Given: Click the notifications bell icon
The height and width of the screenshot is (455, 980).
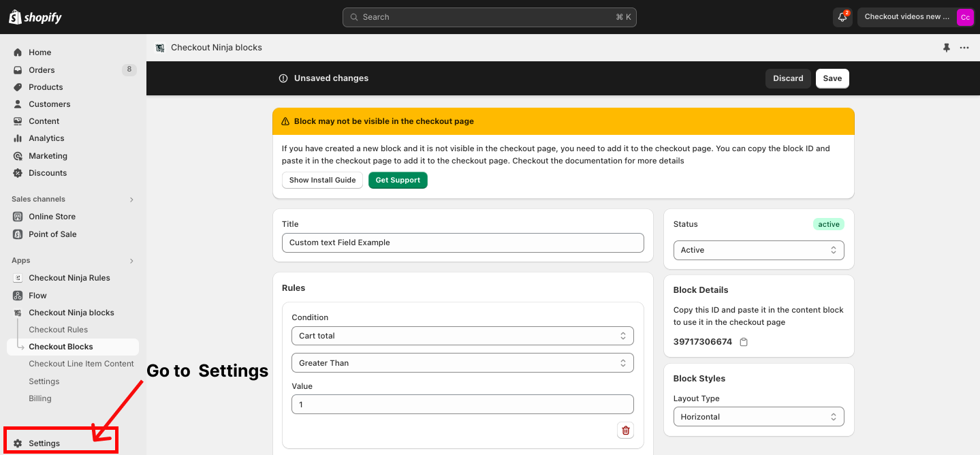Looking at the screenshot, I should 842,17.
